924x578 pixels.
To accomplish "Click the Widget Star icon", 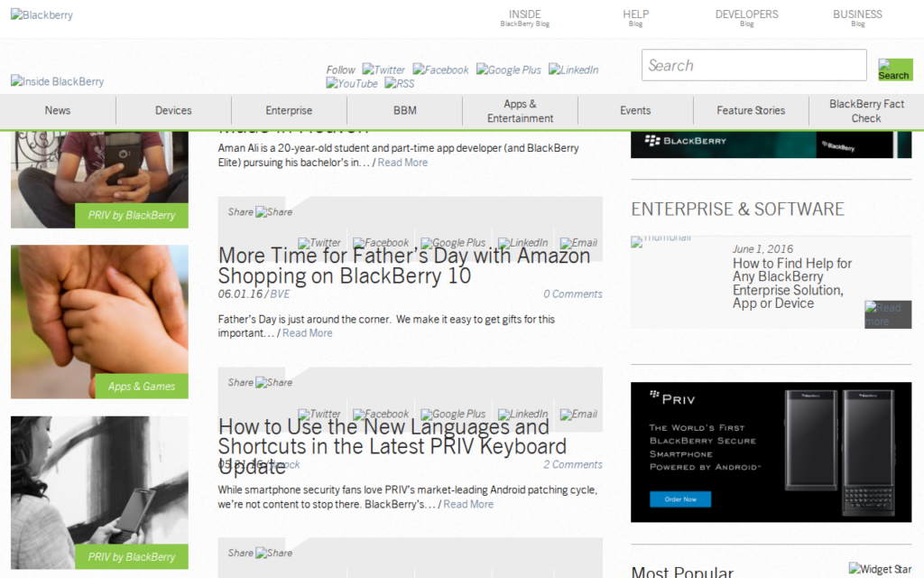I will [x=880, y=569].
